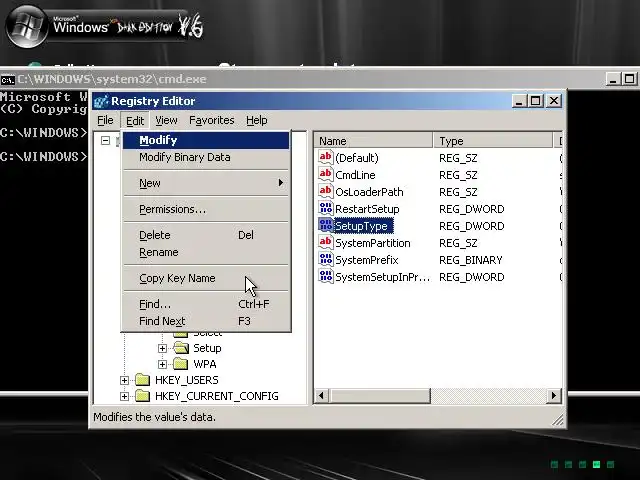640x480 pixels.
Task: Click the Windows logo orb at top left
Action: point(27,27)
